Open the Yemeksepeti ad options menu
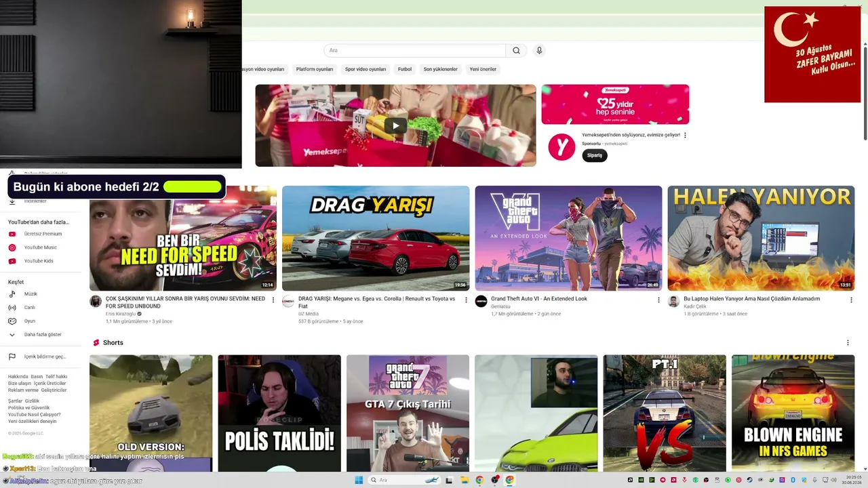Screen dimensions: 868x488 (x=685, y=136)
